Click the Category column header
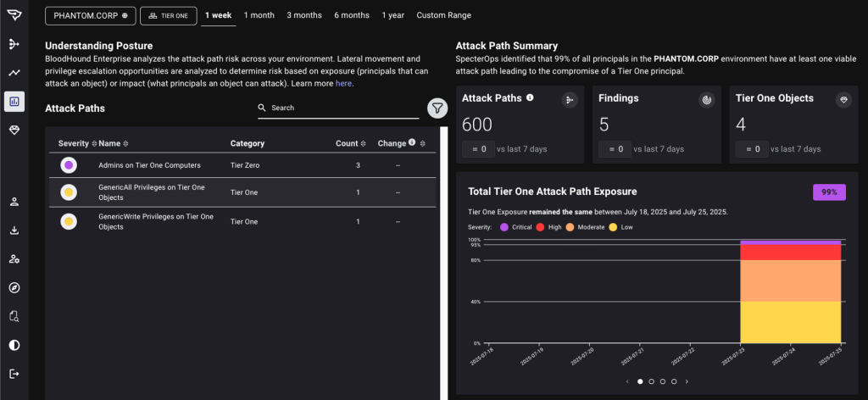 (x=248, y=143)
